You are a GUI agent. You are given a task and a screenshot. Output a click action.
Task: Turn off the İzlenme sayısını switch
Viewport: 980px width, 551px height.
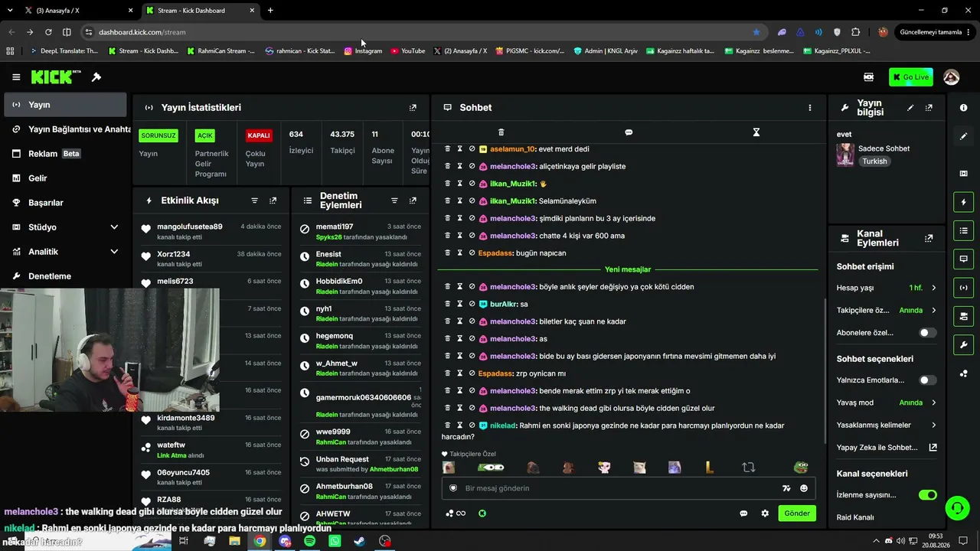(927, 495)
